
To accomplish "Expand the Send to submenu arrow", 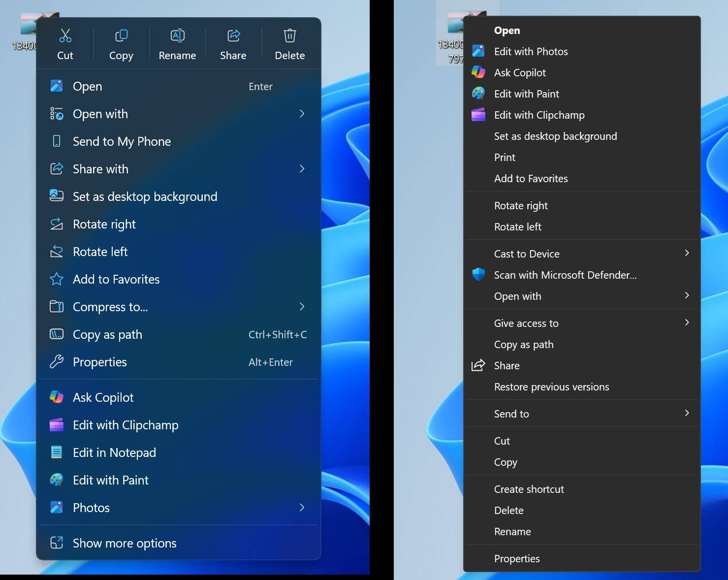I will [x=687, y=413].
